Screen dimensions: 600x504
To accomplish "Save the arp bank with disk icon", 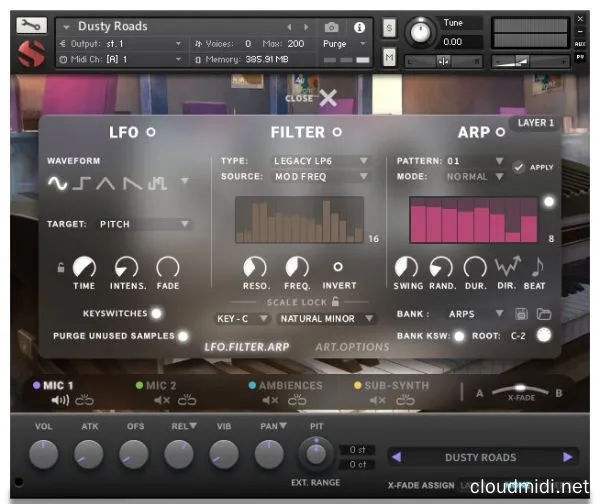I will click(x=521, y=314).
